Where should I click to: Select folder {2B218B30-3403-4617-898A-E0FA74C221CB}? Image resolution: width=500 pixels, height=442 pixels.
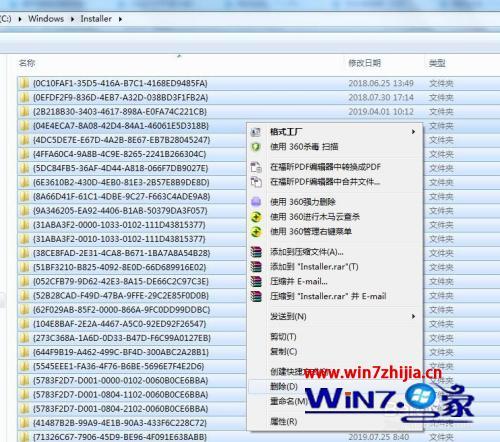click(120, 112)
